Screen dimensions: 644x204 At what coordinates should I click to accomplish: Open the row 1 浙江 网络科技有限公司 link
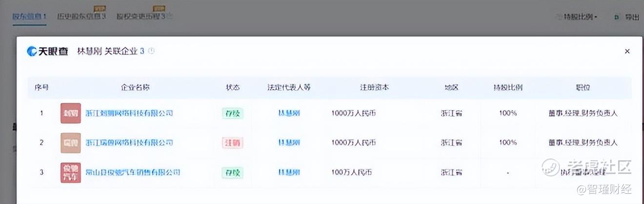click(129, 113)
